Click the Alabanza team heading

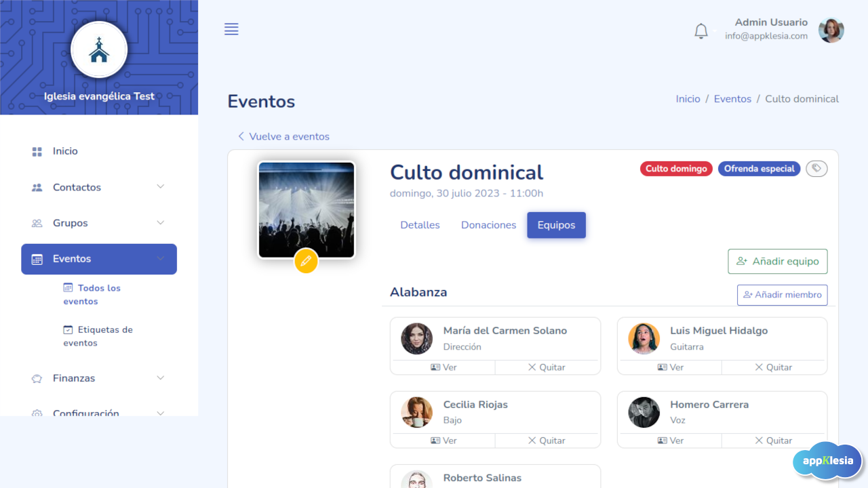(418, 292)
